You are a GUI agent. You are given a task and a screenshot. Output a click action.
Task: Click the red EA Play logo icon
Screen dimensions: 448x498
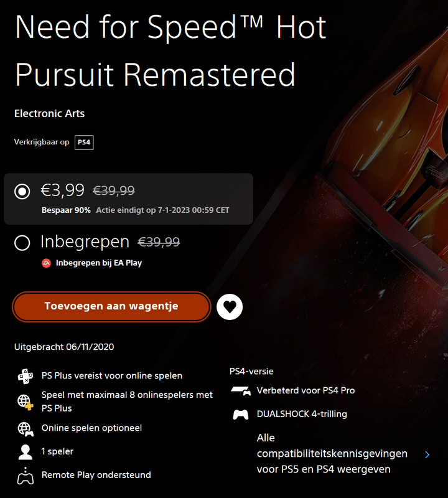click(x=46, y=263)
